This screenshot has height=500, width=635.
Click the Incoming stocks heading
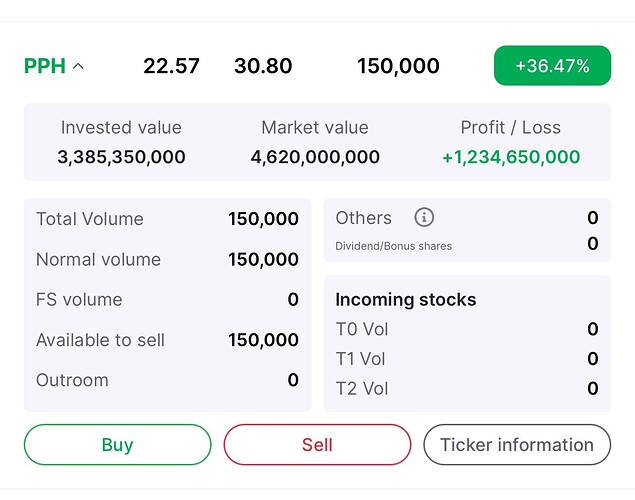click(405, 299)
